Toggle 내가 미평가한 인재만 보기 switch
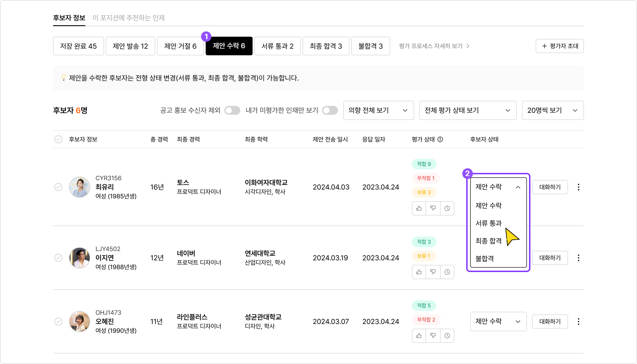 coord(330,110)
